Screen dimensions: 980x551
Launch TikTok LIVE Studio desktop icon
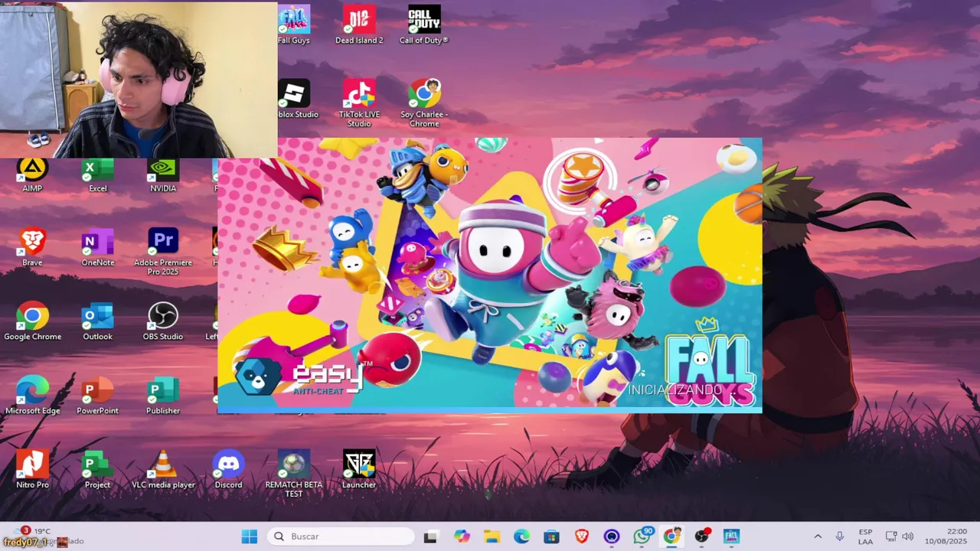tap(359, 103)
